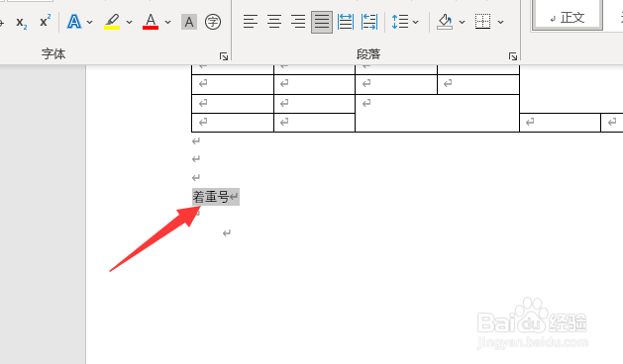Toggle justified alignment
Screen dimensions: 623x364
(322, 22)
